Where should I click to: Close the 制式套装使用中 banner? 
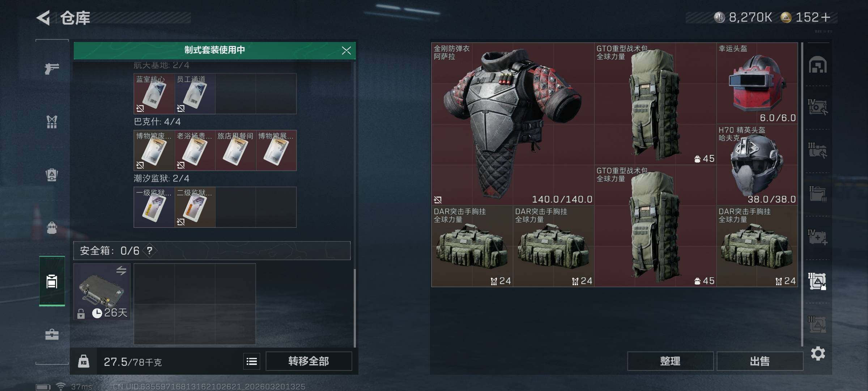click(x=346, y=50)
